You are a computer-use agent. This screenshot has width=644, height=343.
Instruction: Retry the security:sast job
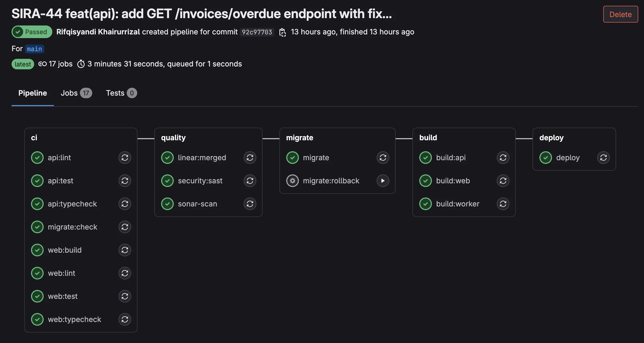pyautogui.click(x=250, y=181)
